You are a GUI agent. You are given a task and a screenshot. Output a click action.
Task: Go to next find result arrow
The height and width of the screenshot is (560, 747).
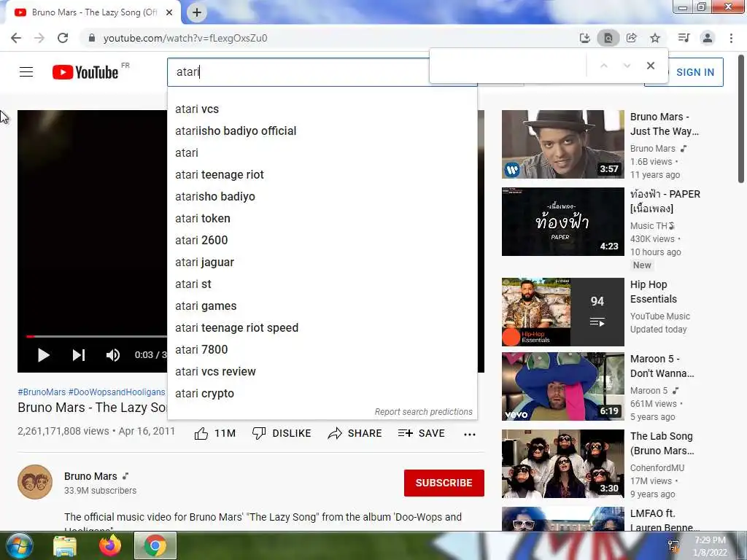point(627,66)
